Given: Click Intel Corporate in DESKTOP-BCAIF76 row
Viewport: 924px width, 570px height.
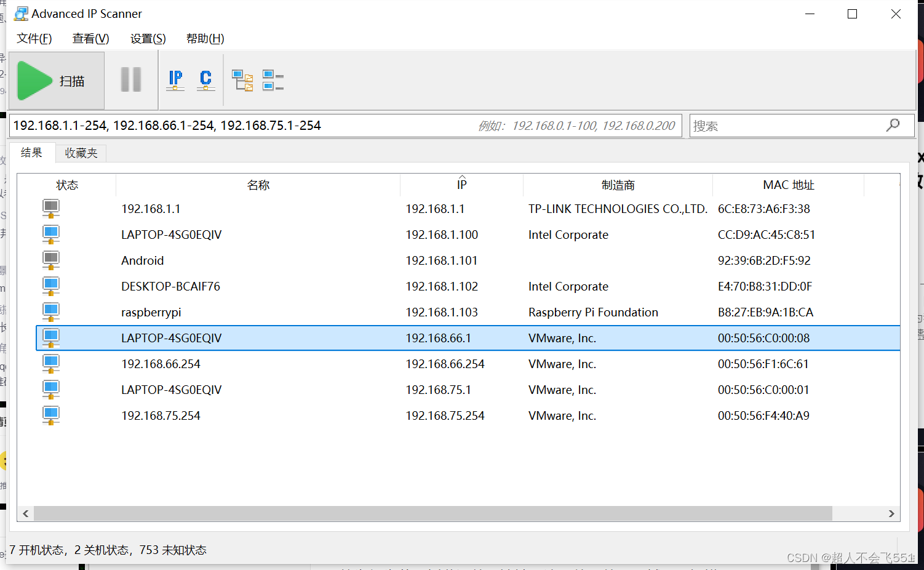Looking at the screenshot, I should [x=568, y=286].
